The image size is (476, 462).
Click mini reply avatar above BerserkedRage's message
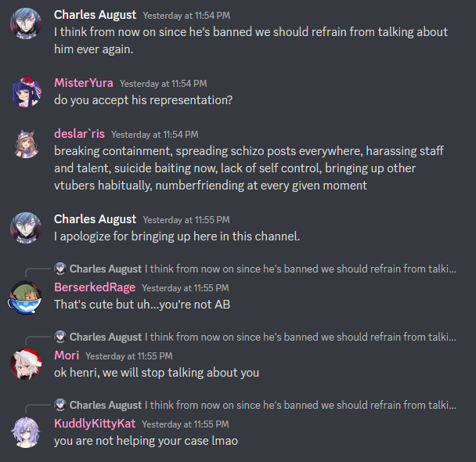tap(60, 269)
